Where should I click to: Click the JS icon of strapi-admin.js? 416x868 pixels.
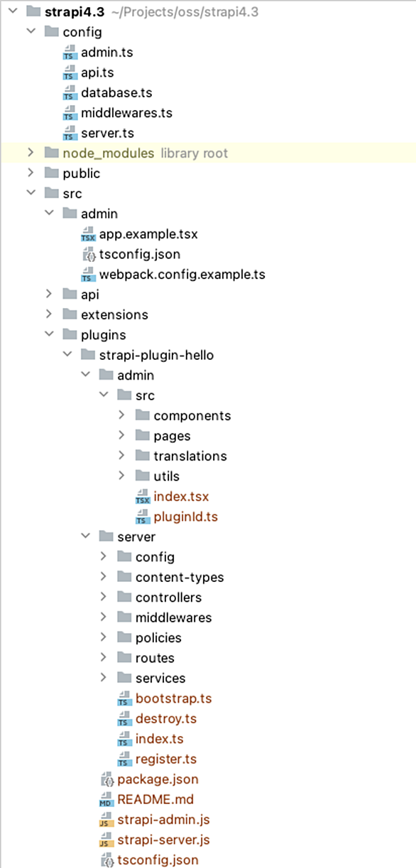tap(106, 820)
